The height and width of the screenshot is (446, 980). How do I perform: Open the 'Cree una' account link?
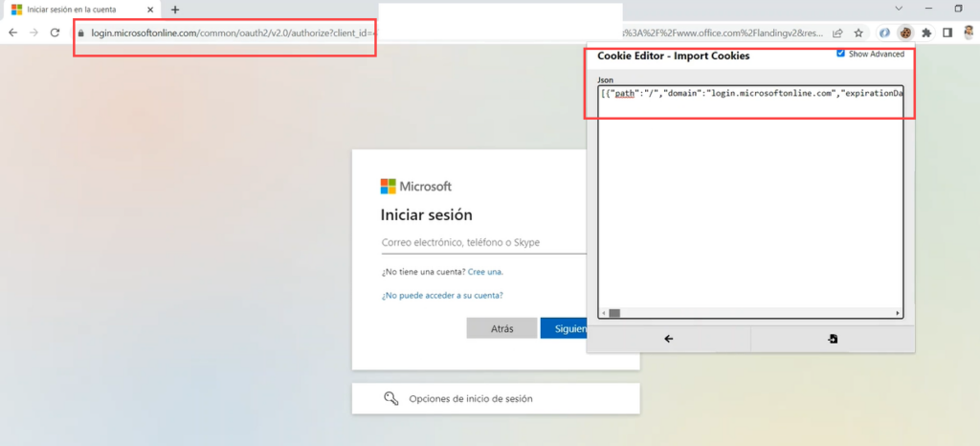[485, 272]
